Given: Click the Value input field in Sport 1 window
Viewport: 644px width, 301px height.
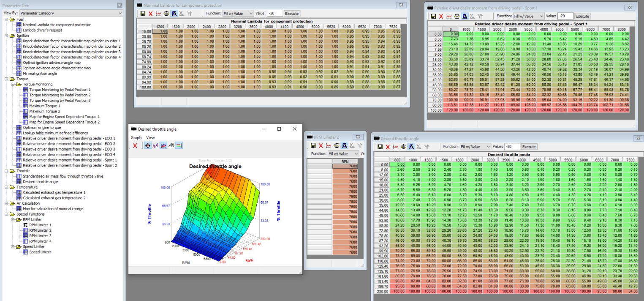Looking at the screenshot, I should tap(565, 16).
